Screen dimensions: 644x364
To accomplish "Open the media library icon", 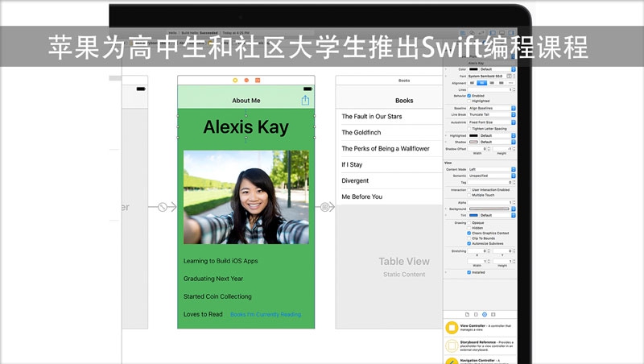I will [x=493, y=314].
